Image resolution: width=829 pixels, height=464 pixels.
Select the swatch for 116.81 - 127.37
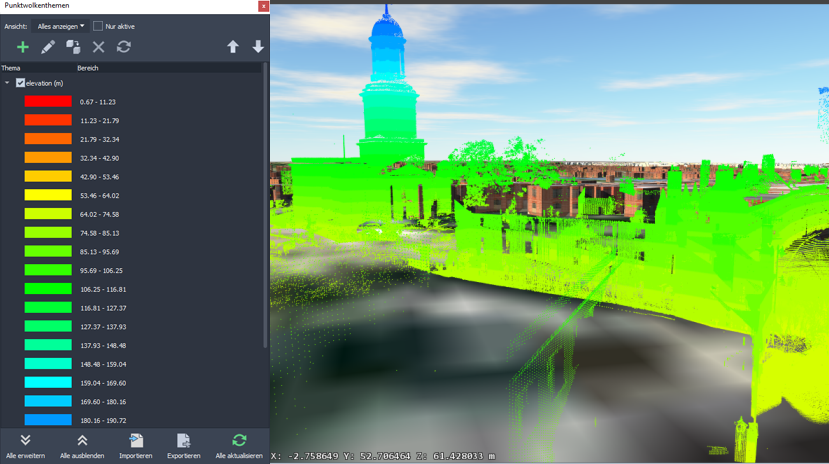click(48, 308)
